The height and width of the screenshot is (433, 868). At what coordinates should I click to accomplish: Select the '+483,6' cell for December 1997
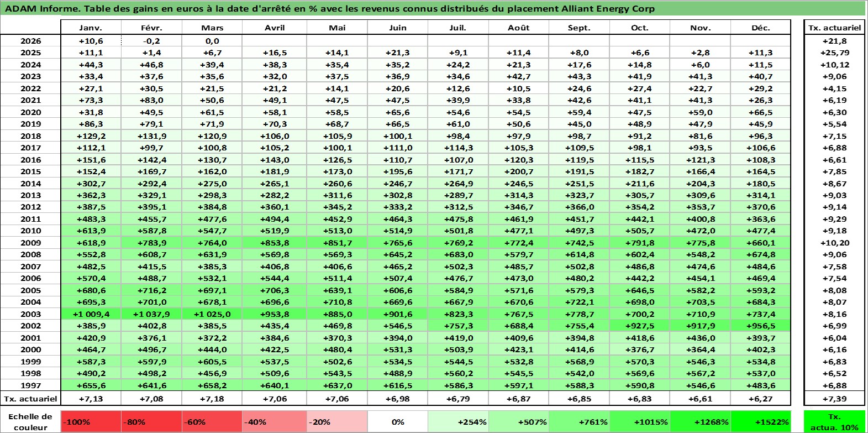coord(761,385)
